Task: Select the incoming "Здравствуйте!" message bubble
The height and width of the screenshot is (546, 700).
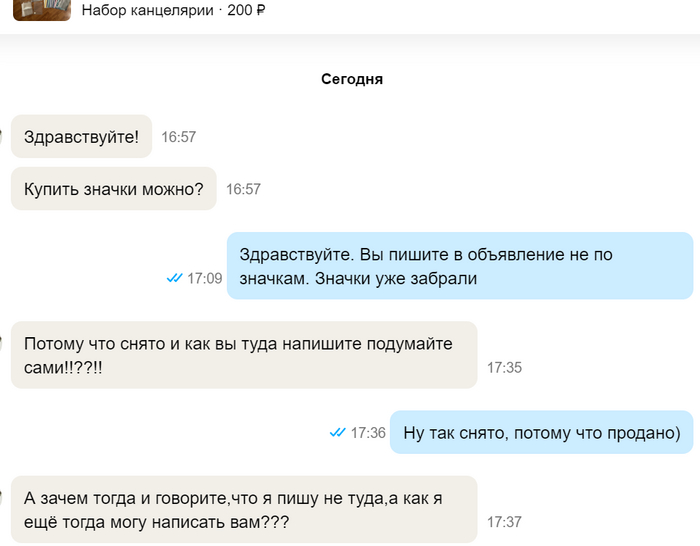Action: [81, 136]
